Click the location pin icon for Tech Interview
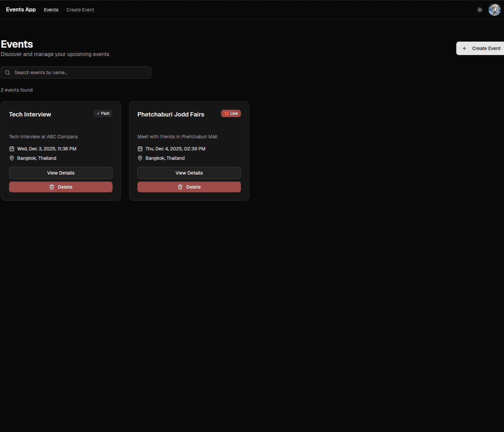 [12, 158]
